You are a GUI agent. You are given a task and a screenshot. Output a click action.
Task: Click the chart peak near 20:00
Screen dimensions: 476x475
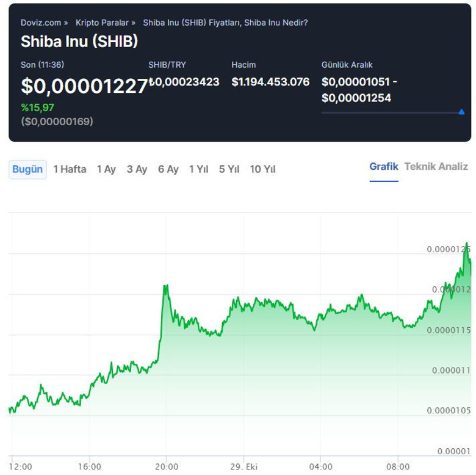(165, 285)
